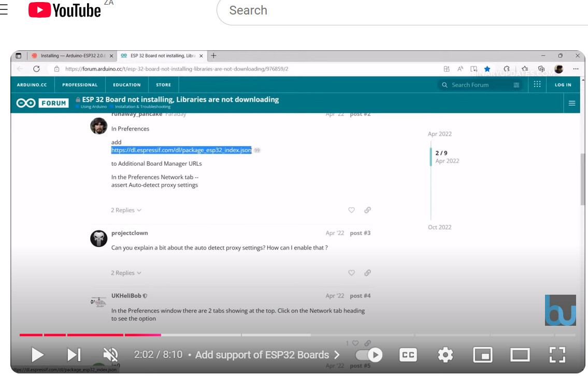This screenshot has height=376, width=588.
Task: Reload the forum page
Action: 36,69
